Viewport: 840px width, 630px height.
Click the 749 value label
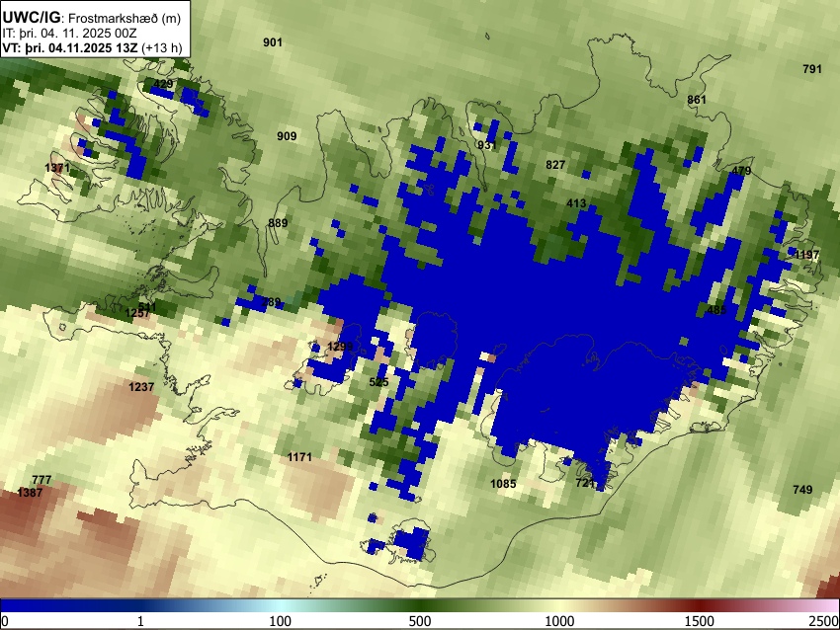pyautogui.click(x=802, y=490)
